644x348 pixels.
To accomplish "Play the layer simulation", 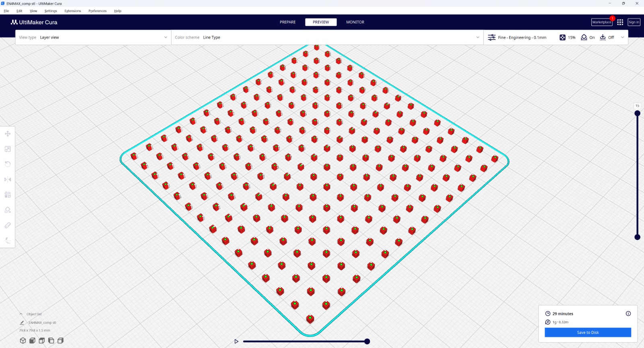I will (x=236, y=342).
